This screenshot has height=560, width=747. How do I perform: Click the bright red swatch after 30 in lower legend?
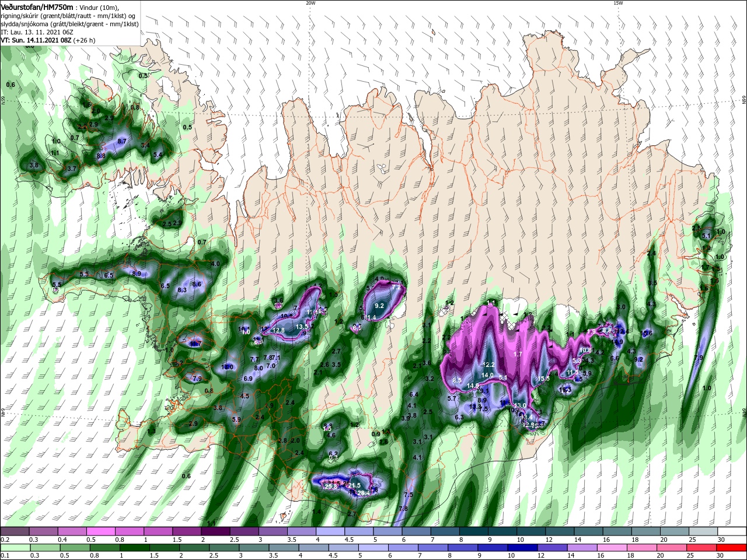(x=732, y=548)
